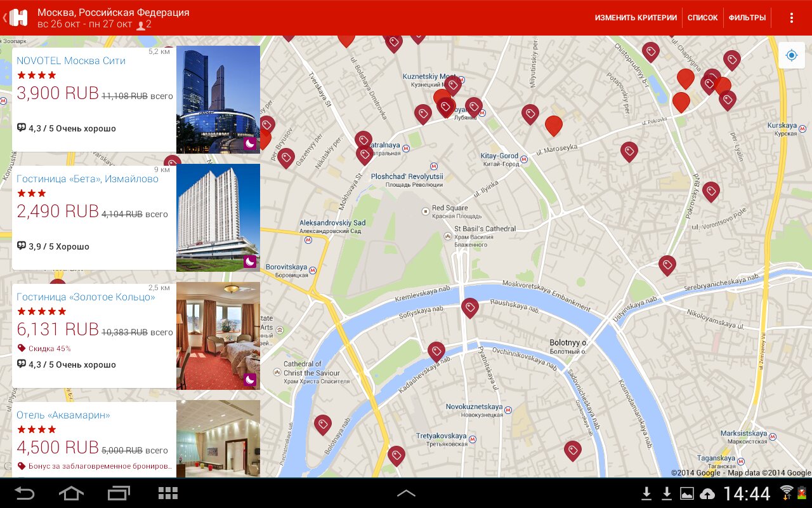Tap Отель «Аквамарин» hotel card
The image size is (812, 508).
94,439
